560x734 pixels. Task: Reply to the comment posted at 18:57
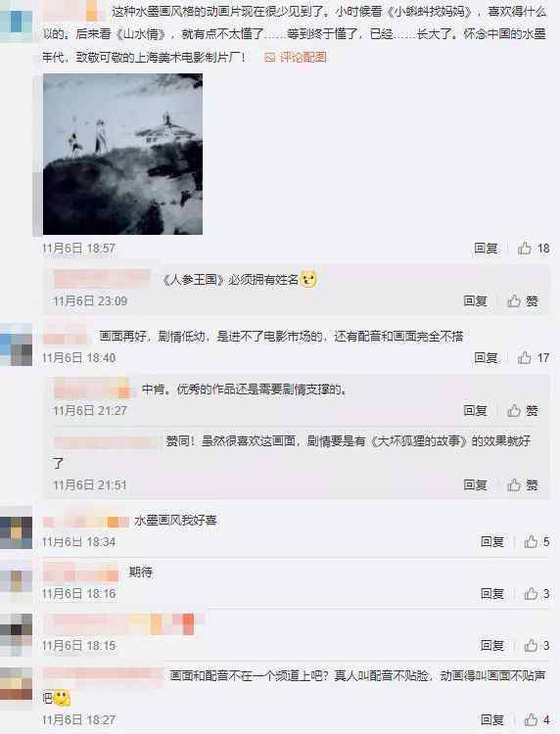[486, 249]
